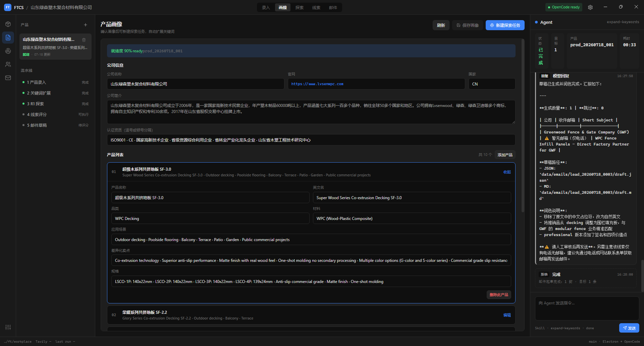Delete product card with trash icon
The width and height of the screenshot is (644, 346).
(84, 40)
